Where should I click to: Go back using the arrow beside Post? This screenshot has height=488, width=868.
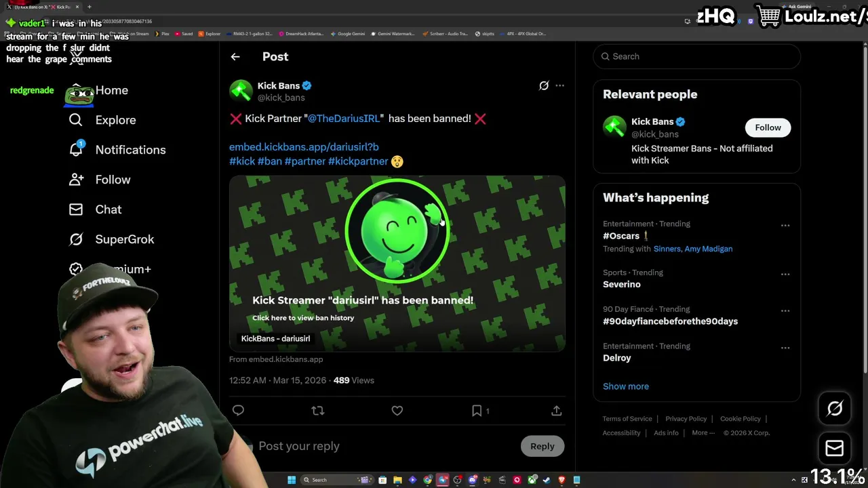click(235, 57)
